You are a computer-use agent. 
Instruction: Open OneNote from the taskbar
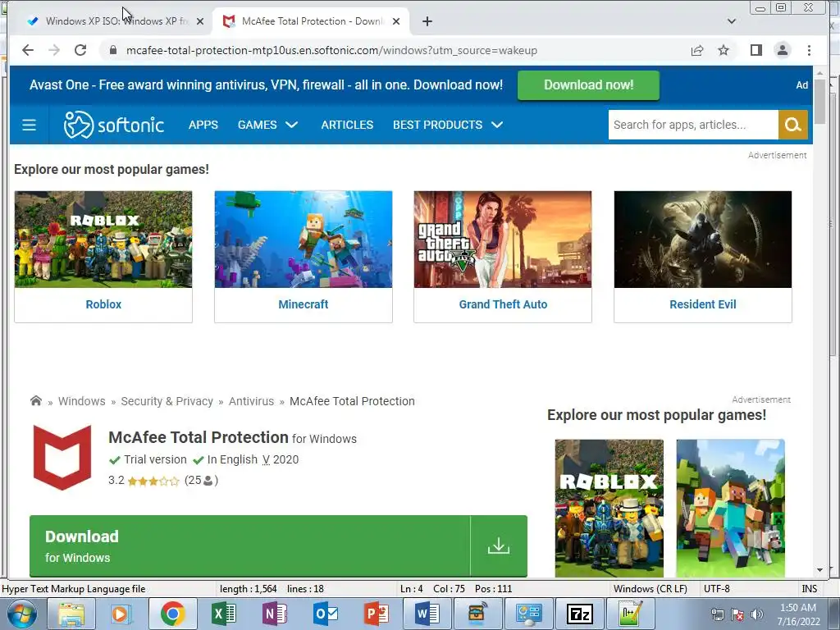pyautogui.click(x=274, y=614)
